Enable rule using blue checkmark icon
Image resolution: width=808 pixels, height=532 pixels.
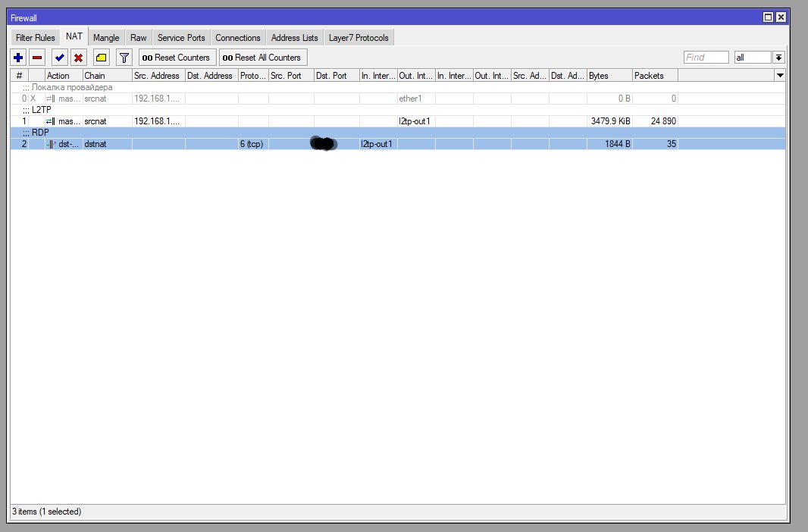[x=60, y=58]
